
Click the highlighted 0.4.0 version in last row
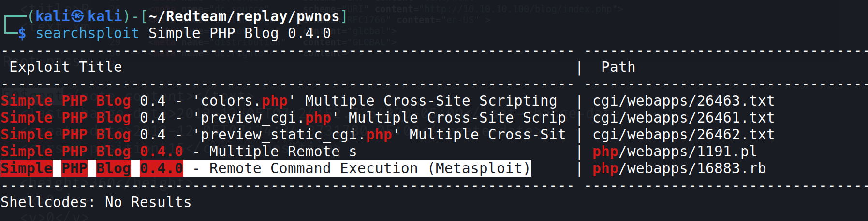point(162,168)
